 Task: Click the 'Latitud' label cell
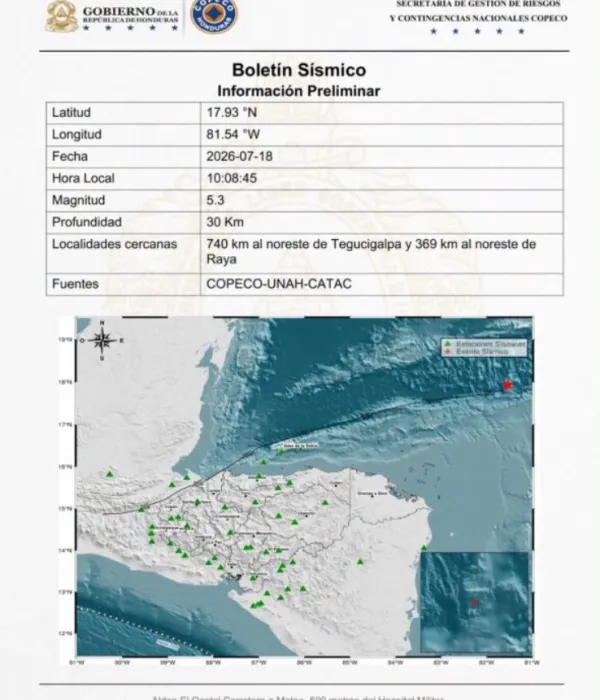[123, 112]
